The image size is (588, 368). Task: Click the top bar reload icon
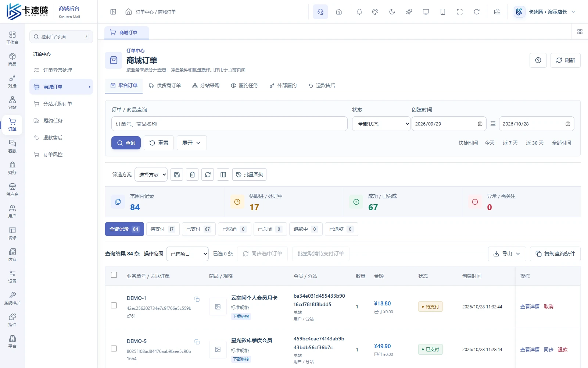coord(477,12)
